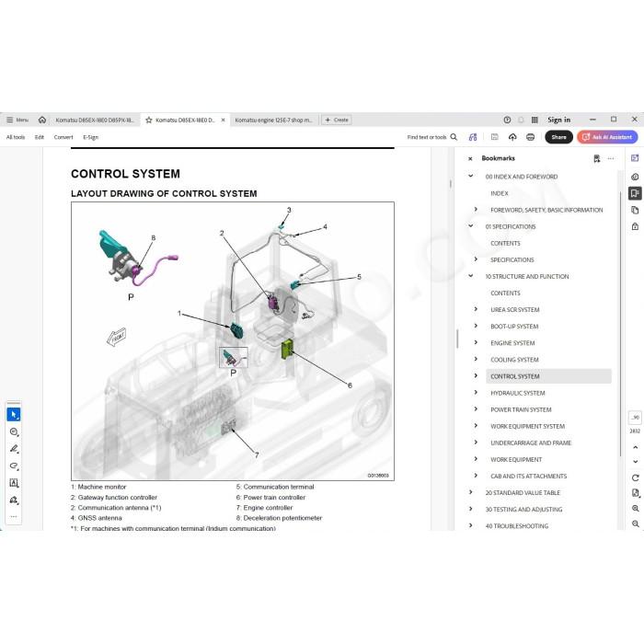Close the Bookmarks panel
This screenshot has height=644, width=644.
[x=470, y=158]
